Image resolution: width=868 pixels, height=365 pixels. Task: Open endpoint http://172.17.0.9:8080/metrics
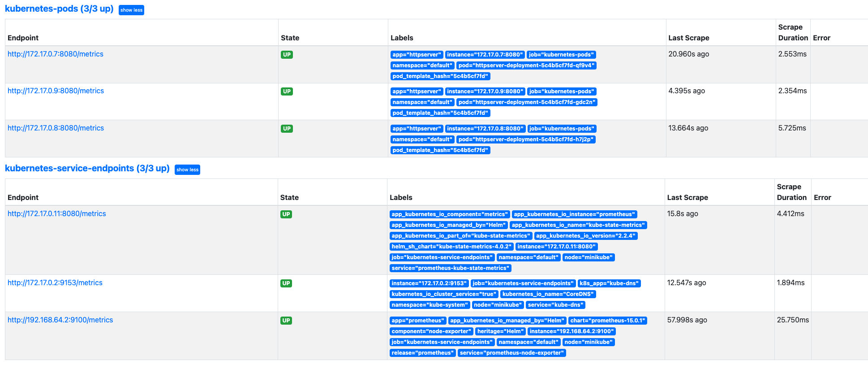click(56, 91)
